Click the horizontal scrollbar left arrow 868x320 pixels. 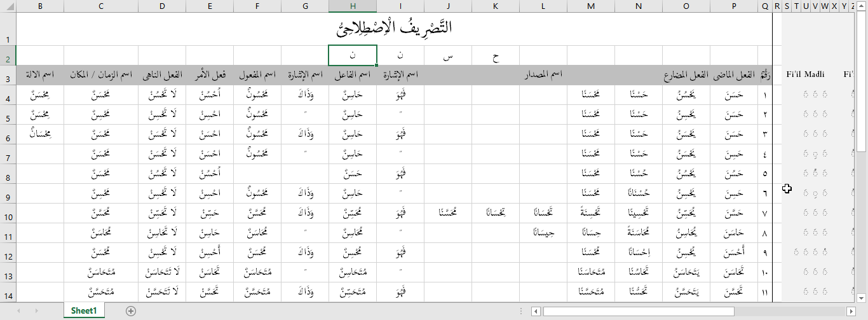pyautogui.click(x=536, y=311)
